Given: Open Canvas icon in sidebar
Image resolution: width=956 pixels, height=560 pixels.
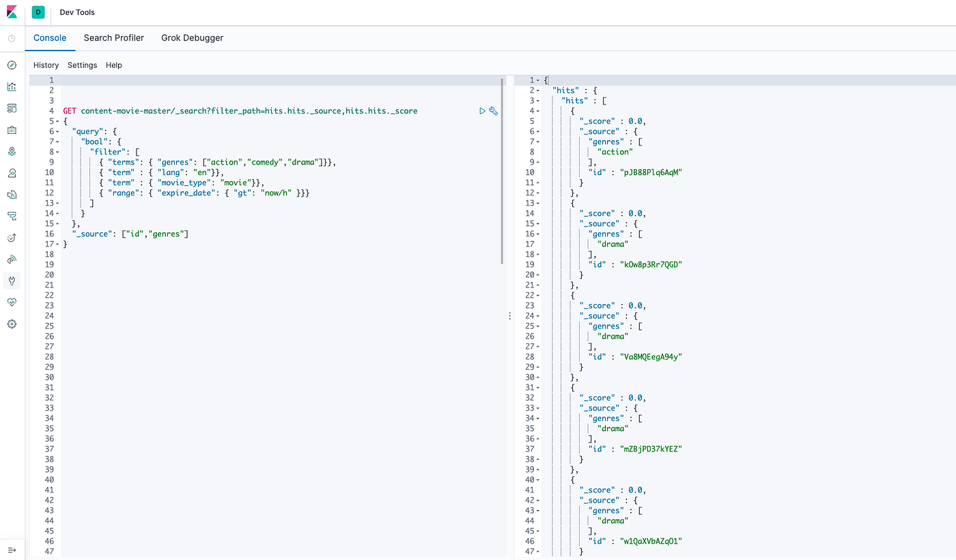Looking at the screenshot, I should pos(12,130).
